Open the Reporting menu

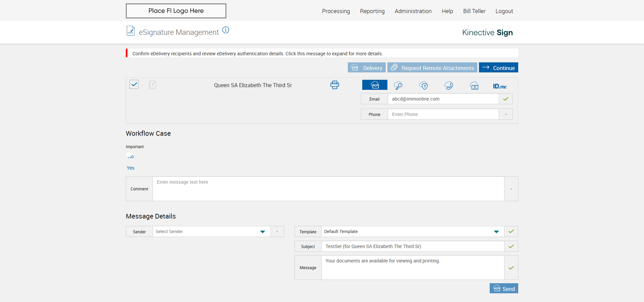coord(372,11)
